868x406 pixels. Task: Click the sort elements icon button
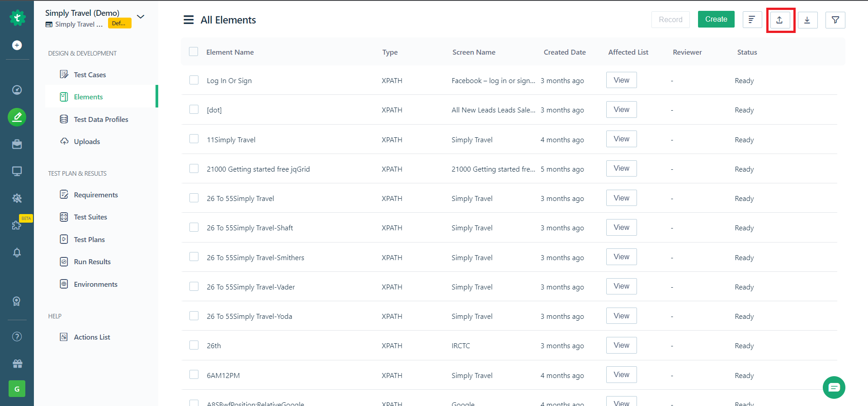[x=752, y=20]
